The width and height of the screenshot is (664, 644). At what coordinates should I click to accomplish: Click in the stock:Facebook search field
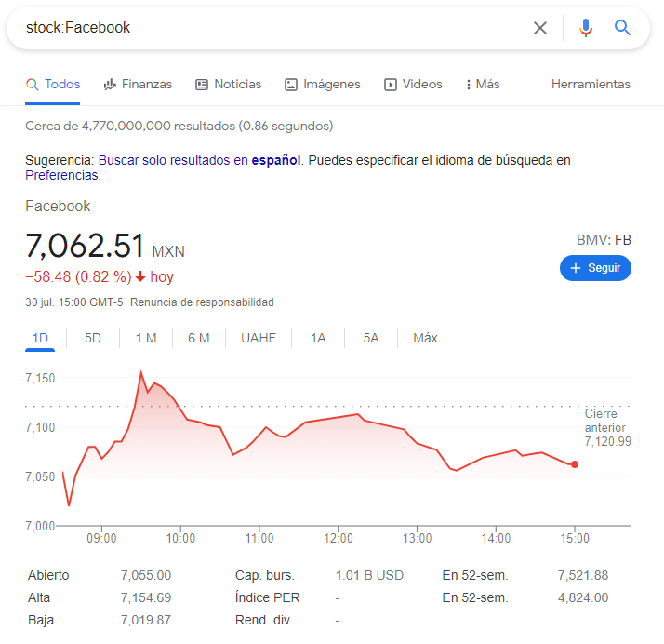tap(271, 28)
